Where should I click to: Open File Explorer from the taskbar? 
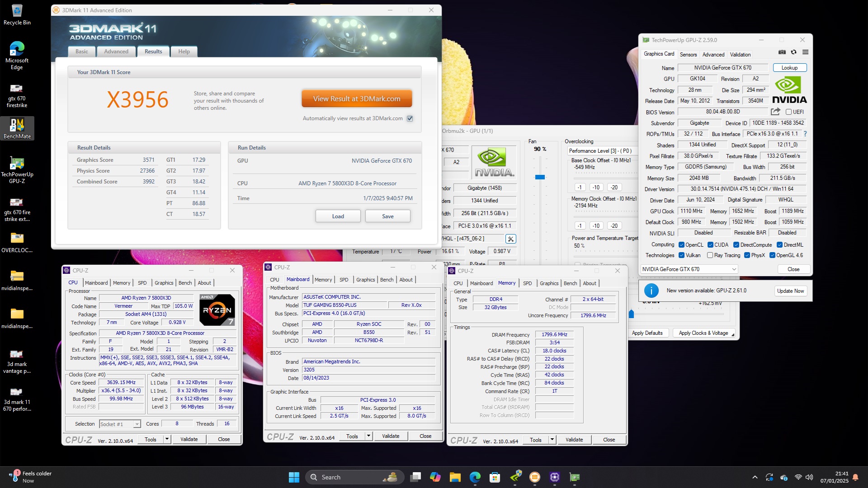pyautogui.click(x=455, y=477)
